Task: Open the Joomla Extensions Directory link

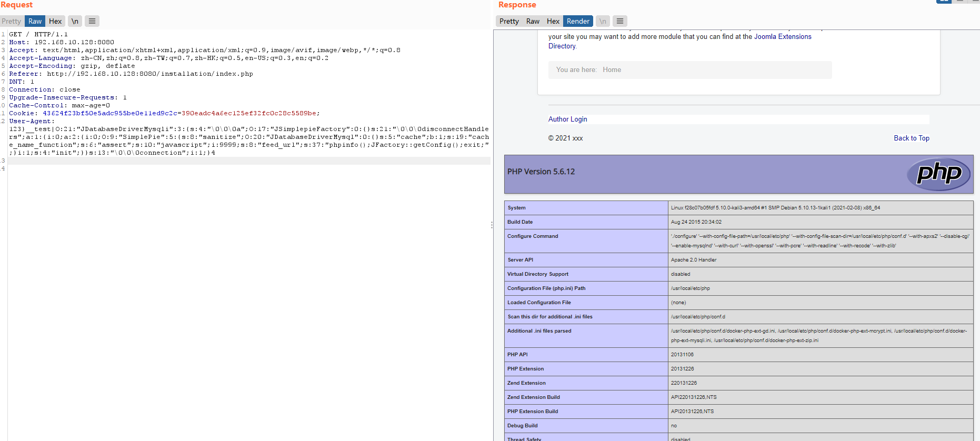Action: [783, 37]
